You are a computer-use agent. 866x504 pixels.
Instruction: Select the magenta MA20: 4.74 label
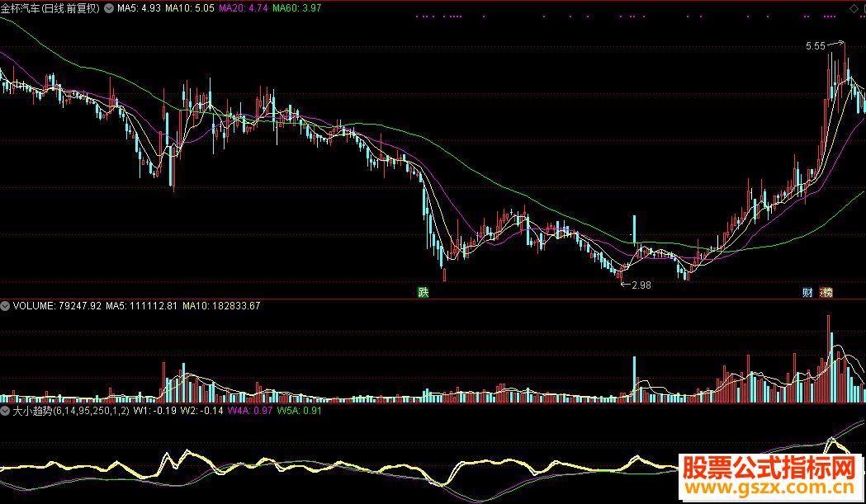pyautogui.click(x=244, y=8)
